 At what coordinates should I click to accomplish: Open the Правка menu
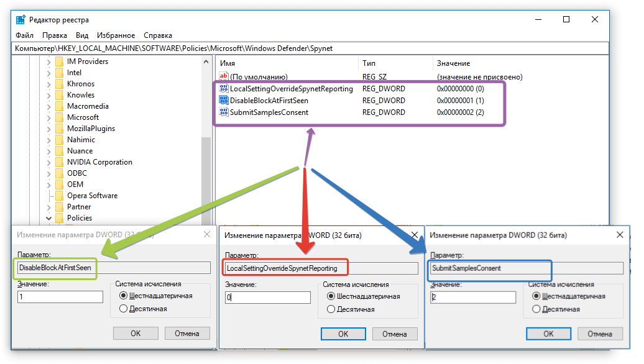[x=55, y=35]
